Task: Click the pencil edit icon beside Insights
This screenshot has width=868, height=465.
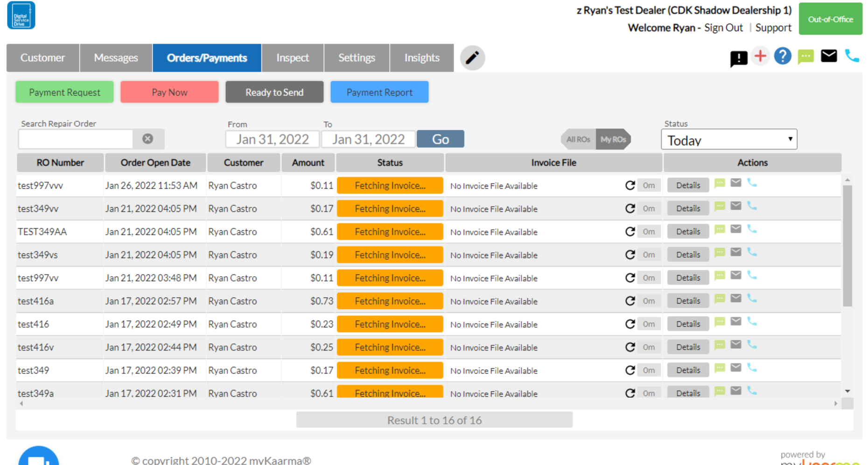Action: (x=472, y=58)
